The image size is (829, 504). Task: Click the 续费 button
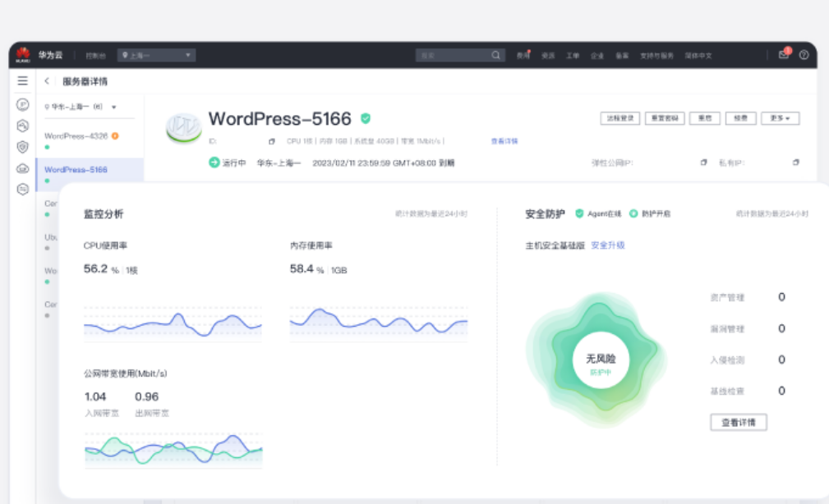point(741,118)
